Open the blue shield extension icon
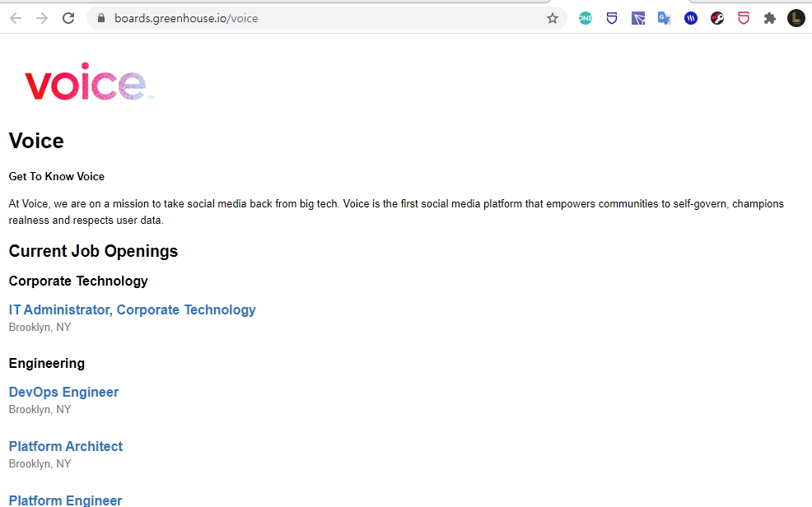 [612, 19]
